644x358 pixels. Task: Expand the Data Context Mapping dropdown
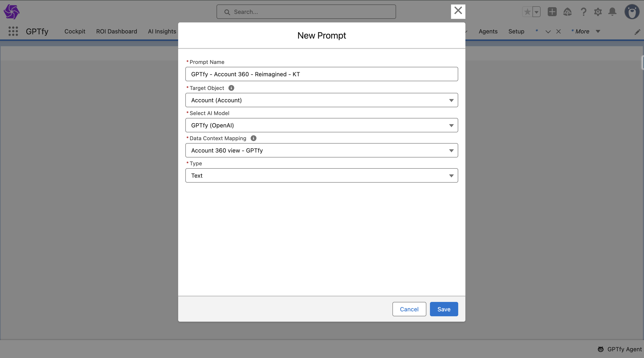[322, 150]
